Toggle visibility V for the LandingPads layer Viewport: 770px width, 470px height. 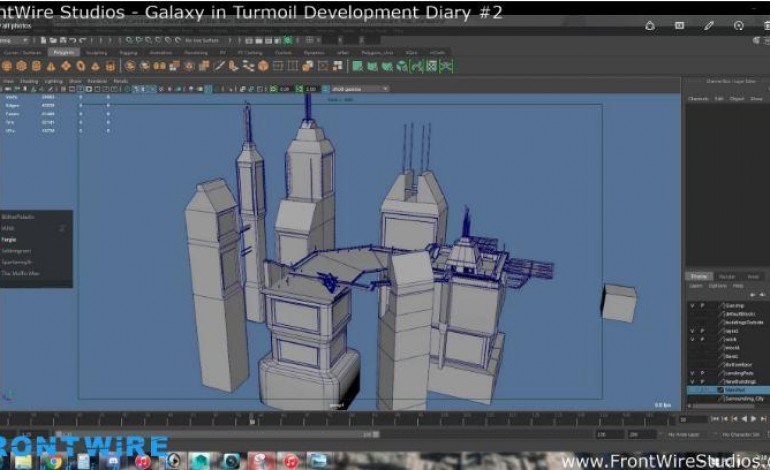(690, 373)
